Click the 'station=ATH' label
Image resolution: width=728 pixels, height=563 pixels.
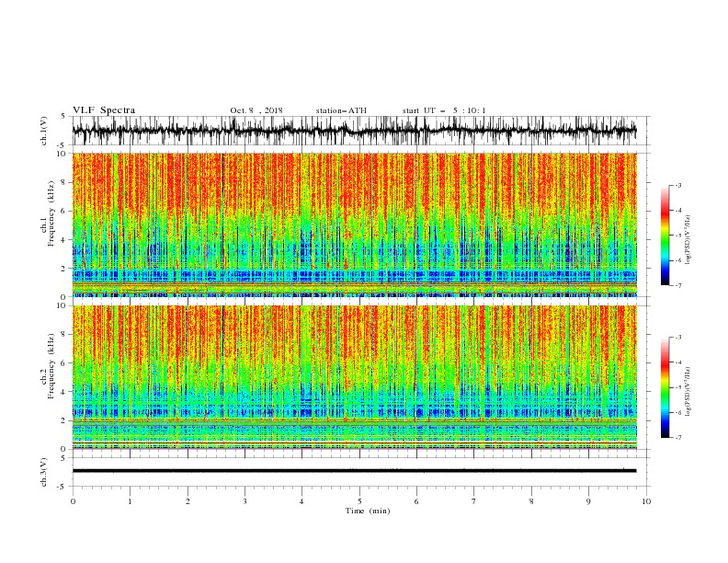tap(341, 110)
